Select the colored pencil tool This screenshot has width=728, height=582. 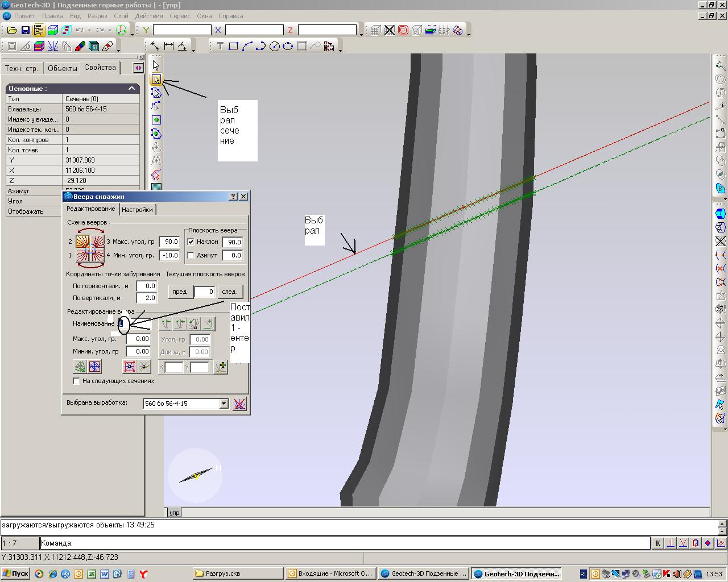point(80,46)
